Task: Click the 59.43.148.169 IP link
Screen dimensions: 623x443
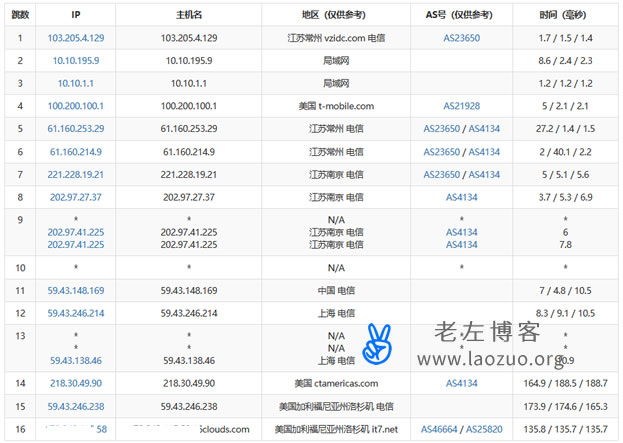Action: [x=76, y=290]
